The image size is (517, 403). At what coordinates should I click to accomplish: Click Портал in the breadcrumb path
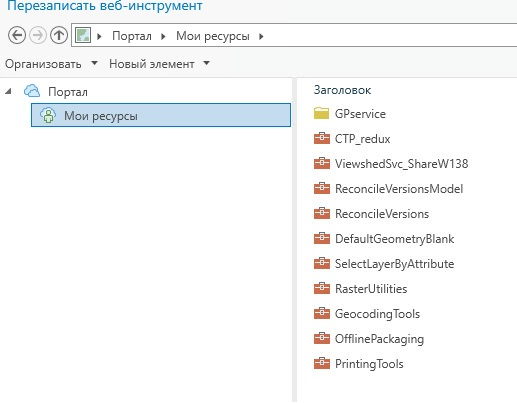(x=132, y=36)
